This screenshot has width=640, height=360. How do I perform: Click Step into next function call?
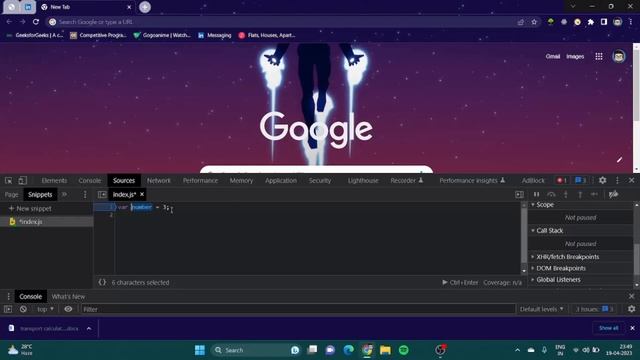pos(566,195)
